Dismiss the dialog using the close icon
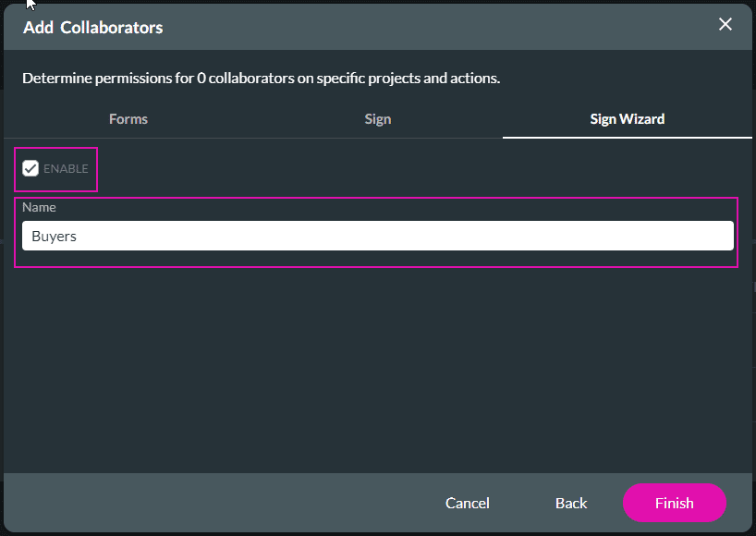Screen dimensions: 756x536 (x=726, y=24)
